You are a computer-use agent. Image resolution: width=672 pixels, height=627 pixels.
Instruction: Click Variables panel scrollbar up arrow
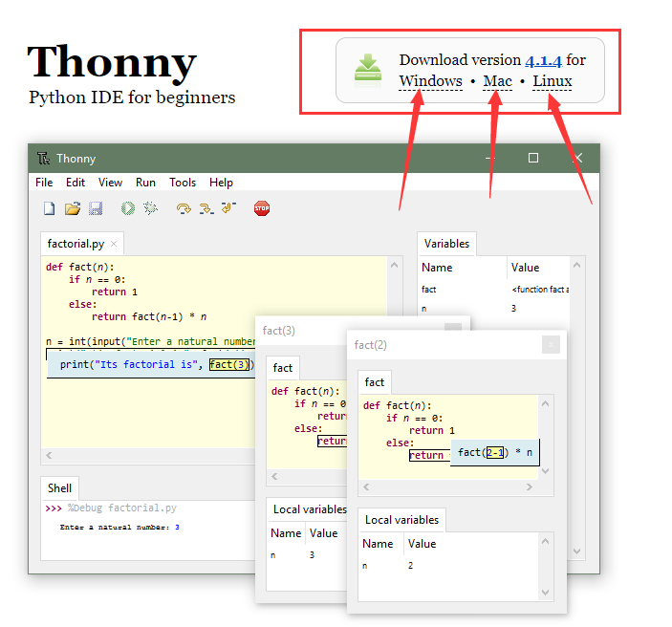pyautogui.click(x=576, y=266)
